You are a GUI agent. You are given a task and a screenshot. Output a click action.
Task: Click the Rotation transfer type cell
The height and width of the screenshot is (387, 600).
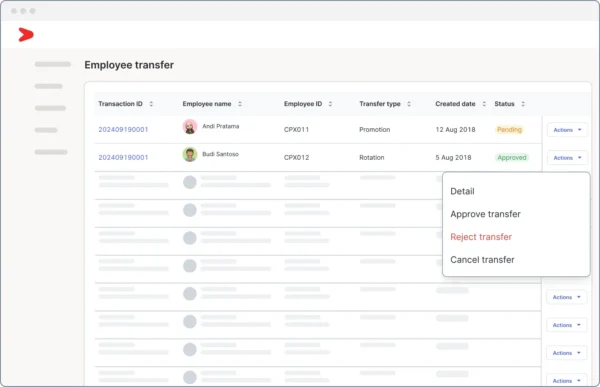[372, 157]
